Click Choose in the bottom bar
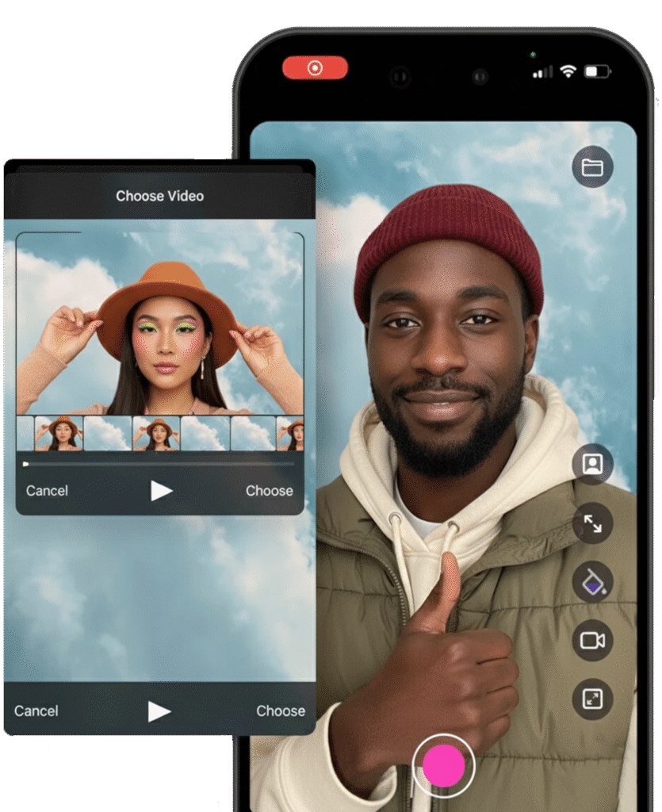 click(280, 711)
